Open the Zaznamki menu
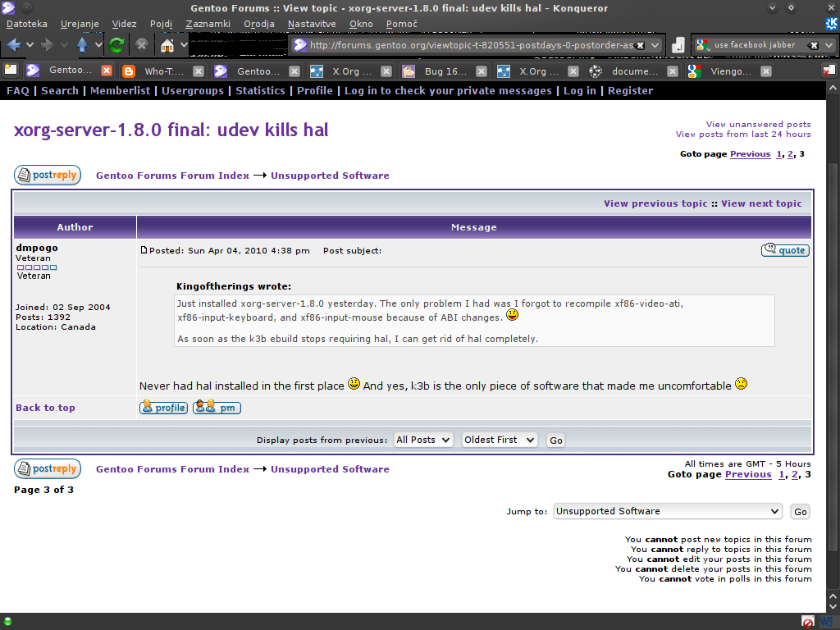 coord(208,24)
